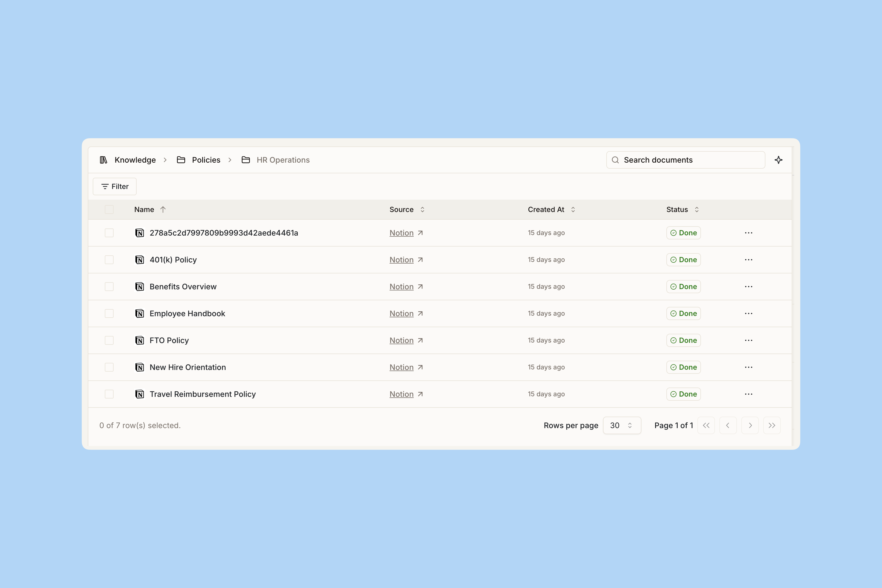The height and width of the screenshot is (588, 882).
Task: Open the three-dot menu for Employee Handbook
Action: point(748,313)
